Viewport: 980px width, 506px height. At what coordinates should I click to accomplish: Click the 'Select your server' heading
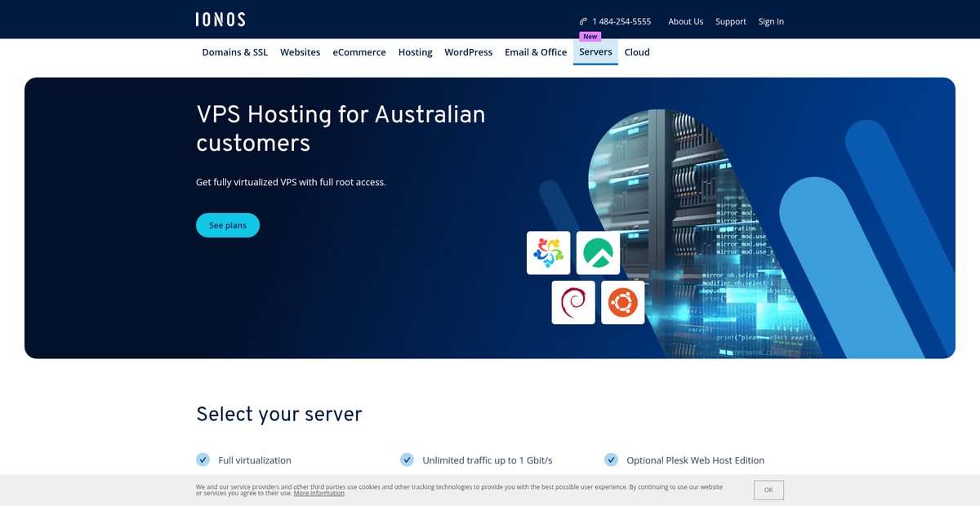[x=279, y=414]
